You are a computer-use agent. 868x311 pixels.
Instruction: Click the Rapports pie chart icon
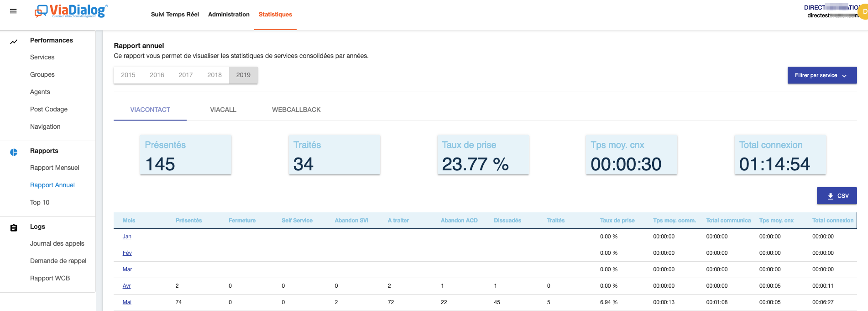(14, 152)
